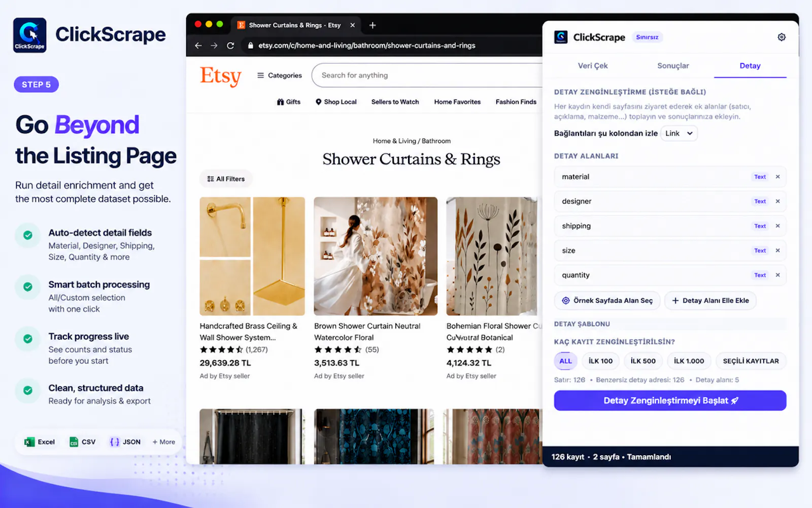Image resolution: width=812 pixels, height=508 pixels.
Task: Select İLK 100 records option
Action: pos(600,361)
